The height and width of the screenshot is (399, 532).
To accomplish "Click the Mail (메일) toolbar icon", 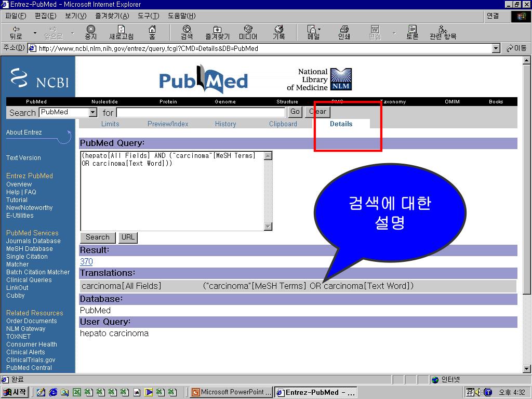I will click(312, 33).
